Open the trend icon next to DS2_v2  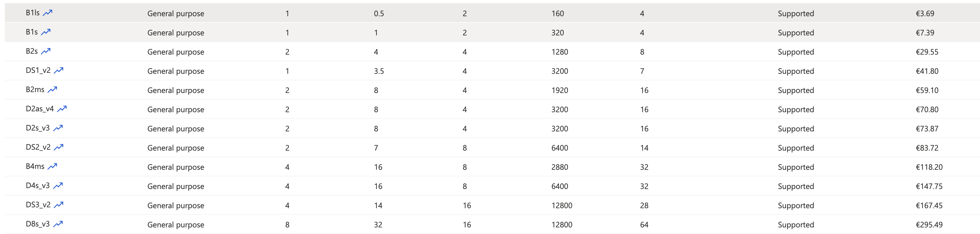[x=58, y=147]
